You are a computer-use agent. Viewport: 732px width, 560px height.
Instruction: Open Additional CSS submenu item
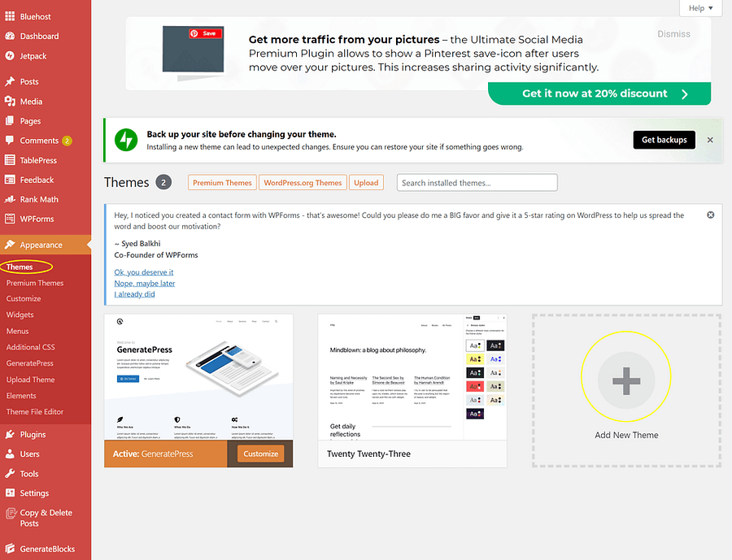tap(30, 347)
